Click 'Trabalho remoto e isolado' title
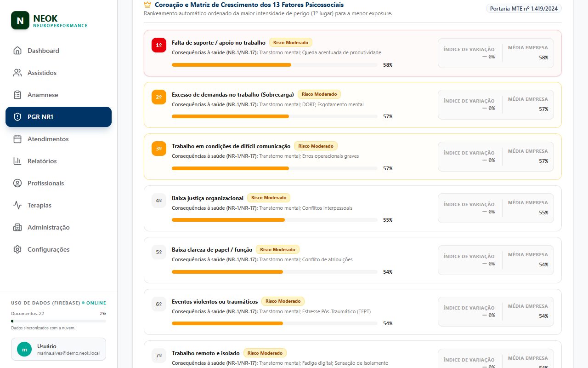This screenshot has width=588, height=368. (x=206, y=353)
